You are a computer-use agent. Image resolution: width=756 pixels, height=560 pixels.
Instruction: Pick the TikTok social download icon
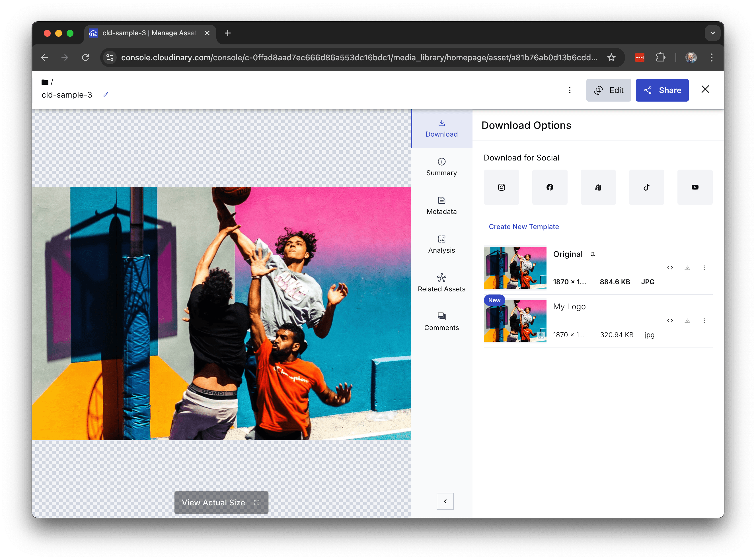[x=646, y=187]
